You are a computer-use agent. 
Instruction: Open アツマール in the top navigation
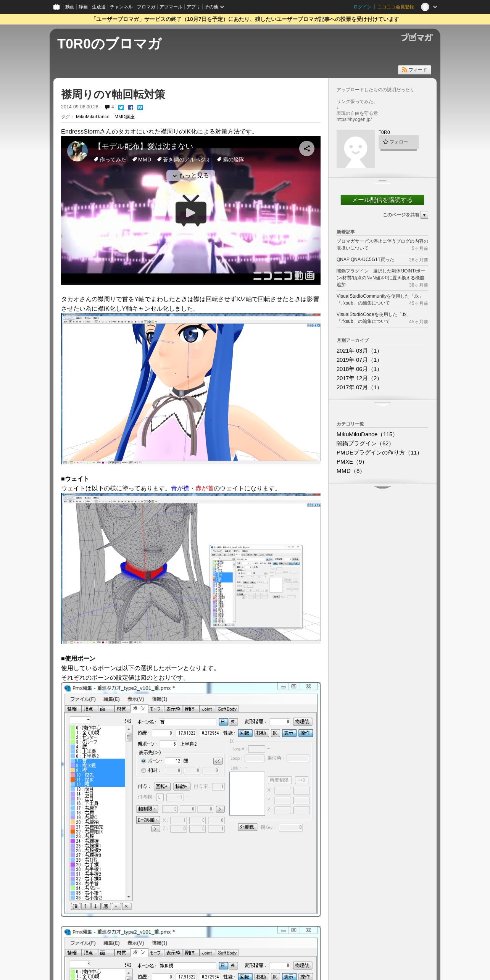171,7
